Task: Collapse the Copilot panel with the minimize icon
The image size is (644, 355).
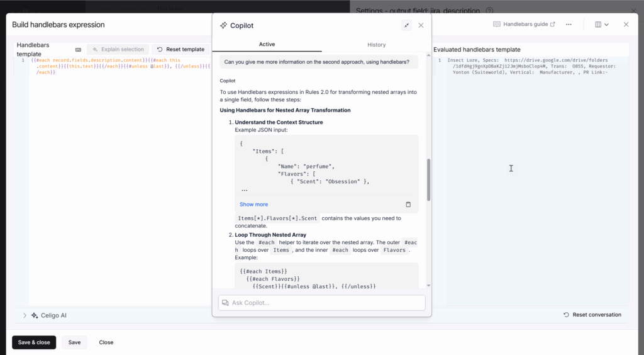Action: coord(406,25)
